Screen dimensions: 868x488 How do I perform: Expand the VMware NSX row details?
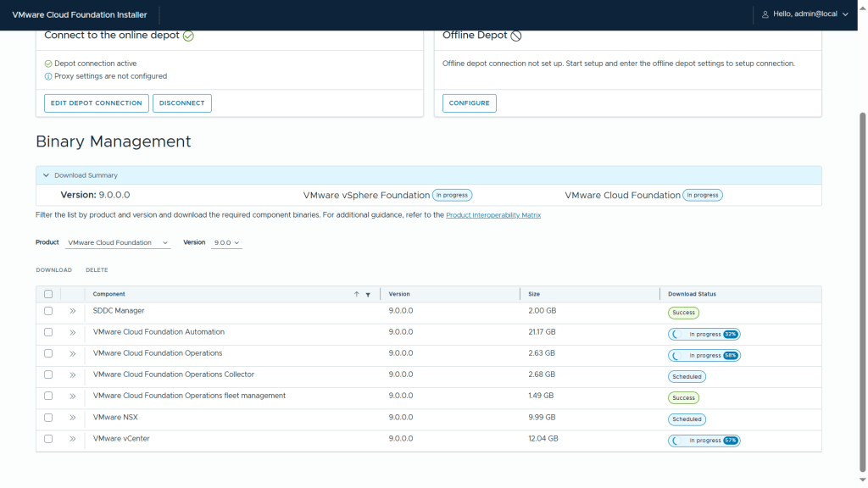click(73, 418)
